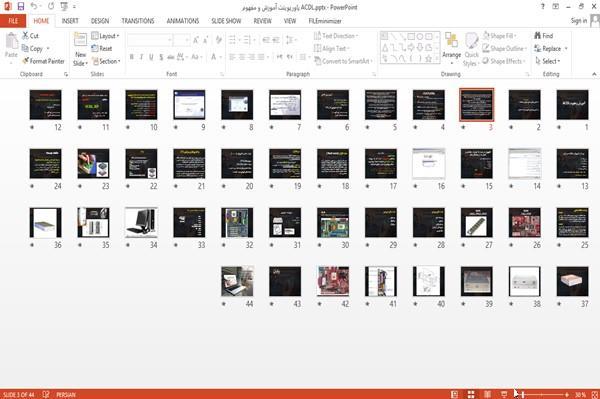Click Fit slide to window icon

tap(595, 394)
